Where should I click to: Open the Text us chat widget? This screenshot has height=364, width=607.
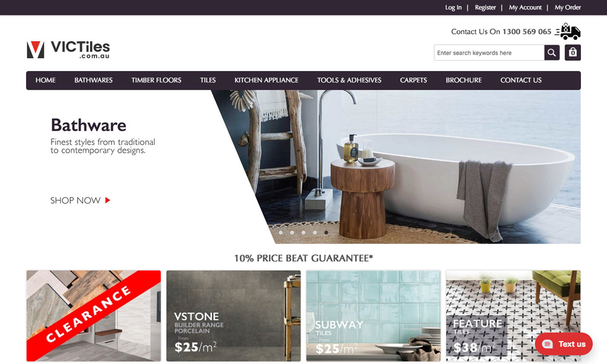[x=564, y=344]
